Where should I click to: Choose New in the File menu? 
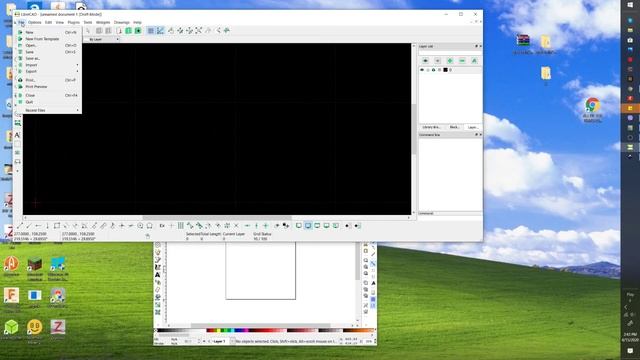(48, 32)
